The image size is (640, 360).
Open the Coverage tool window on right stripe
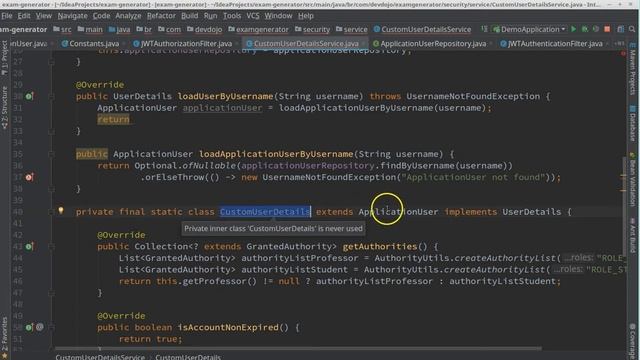[633, 341]
